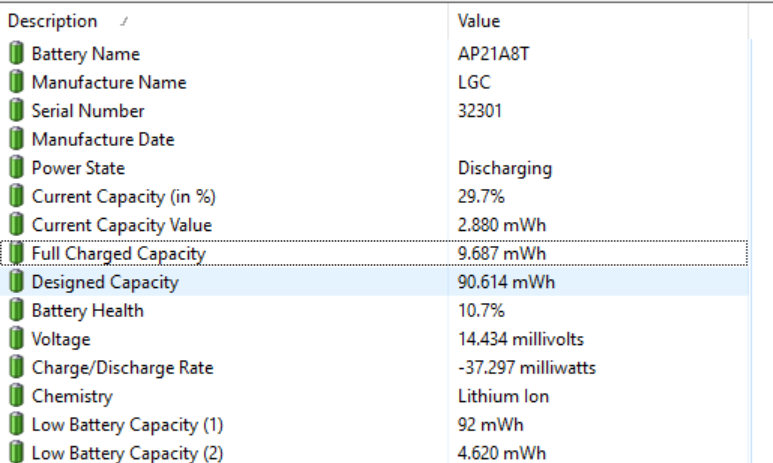
Task: Click the battery icon beside Manufacture Name
Action: click(x=16, y=82)
